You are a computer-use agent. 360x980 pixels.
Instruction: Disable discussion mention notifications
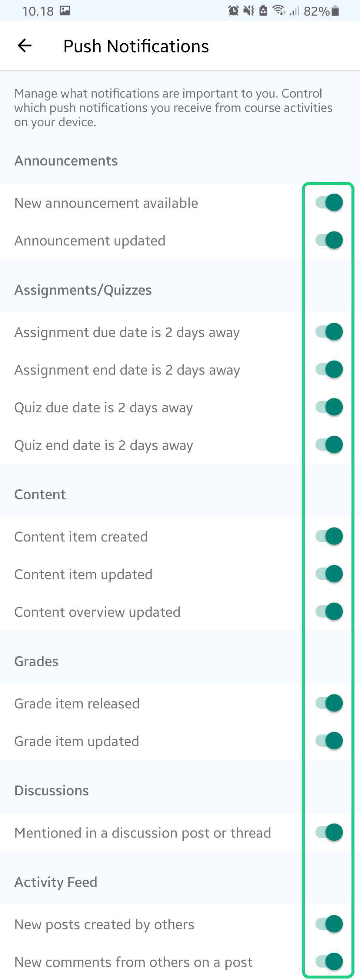(x=329, y=832)
